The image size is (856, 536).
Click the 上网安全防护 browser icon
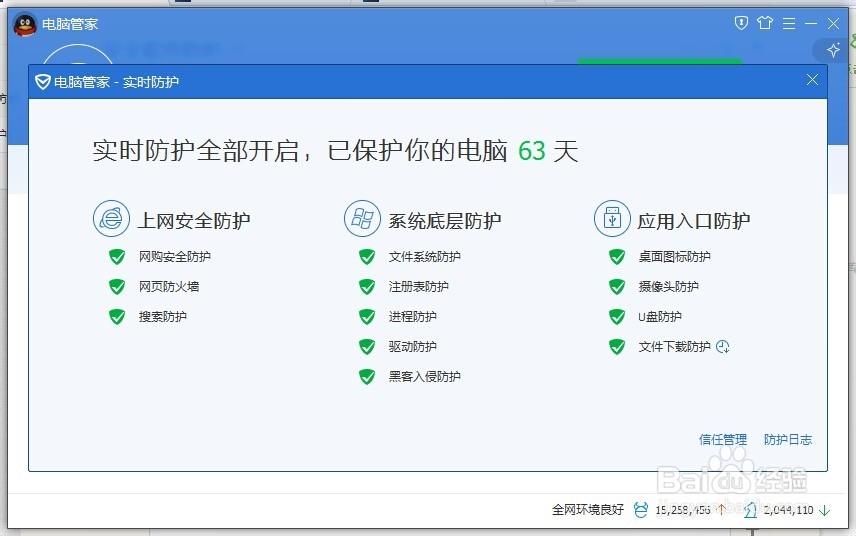111,218
